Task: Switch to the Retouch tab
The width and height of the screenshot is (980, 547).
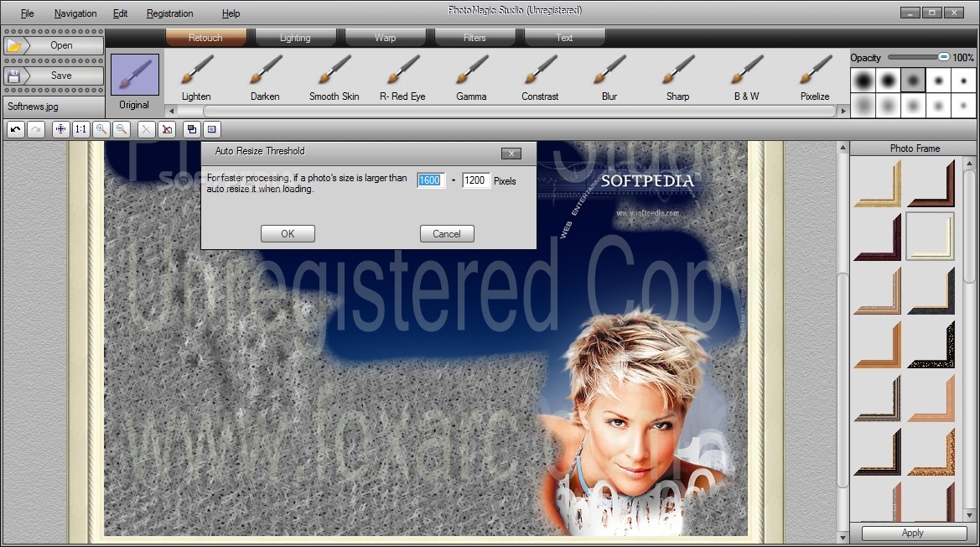Action: [x=205, y=38]
